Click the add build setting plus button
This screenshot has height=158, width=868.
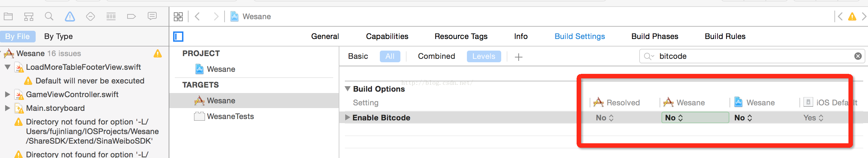519,57
